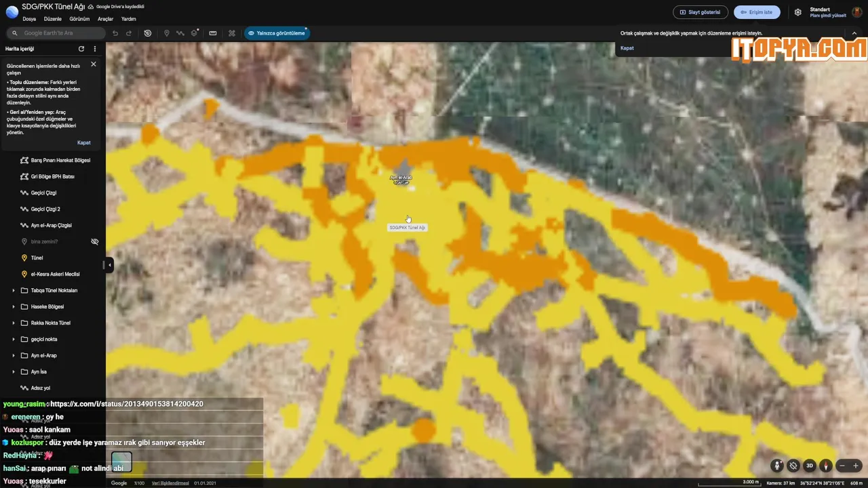Image resolution: width=868 pixels, height=488 pixels.
Task: Click the add tile overlay layers icon
Action: (x=195, y=33)
